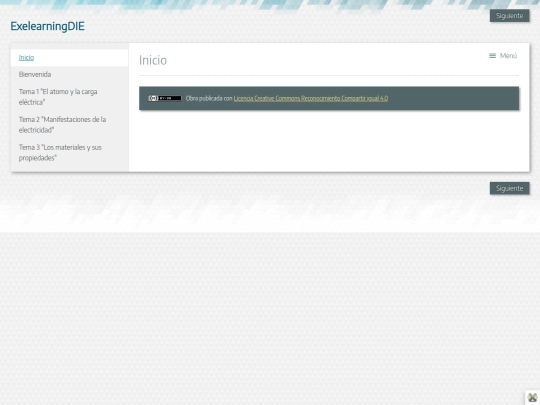540x405 pixels.
Task: Click the Inicio page heading
Action: (x=153, y=60)
